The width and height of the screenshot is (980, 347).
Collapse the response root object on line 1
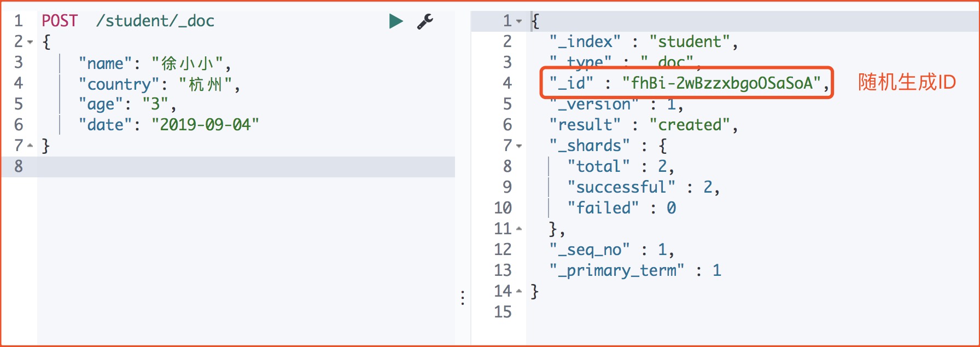pyautogui.click(x=519, y=21)
